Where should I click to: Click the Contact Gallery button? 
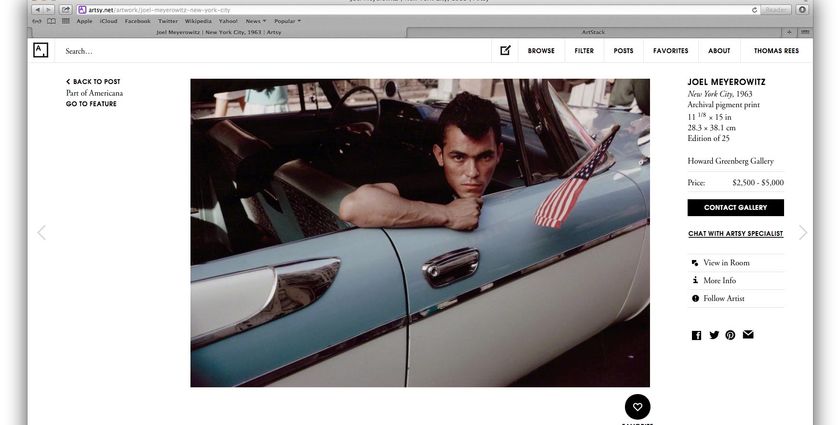coord(736,207)
